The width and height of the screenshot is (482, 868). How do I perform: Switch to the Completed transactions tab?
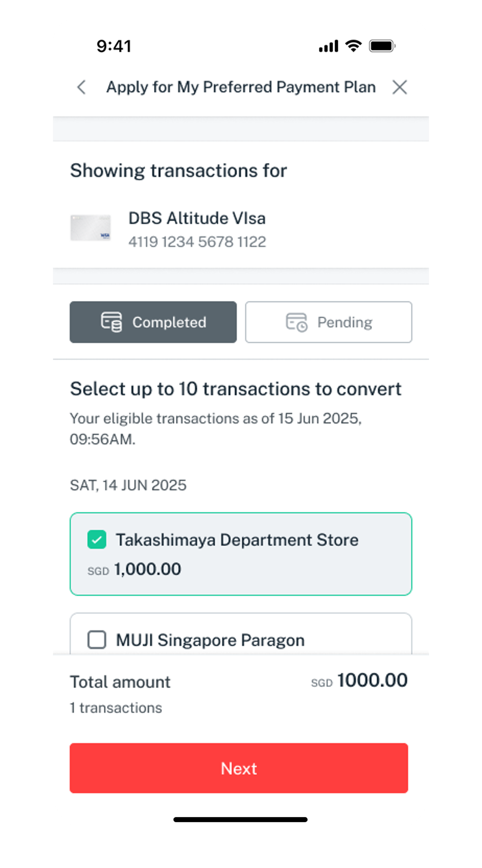[153, 322]
